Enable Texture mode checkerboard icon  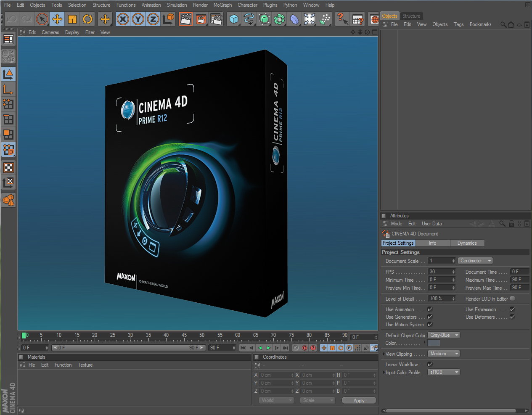point(8,167)
